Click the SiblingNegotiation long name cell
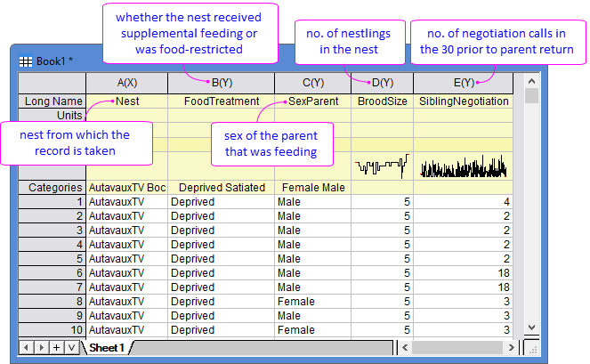 (464, 101)
